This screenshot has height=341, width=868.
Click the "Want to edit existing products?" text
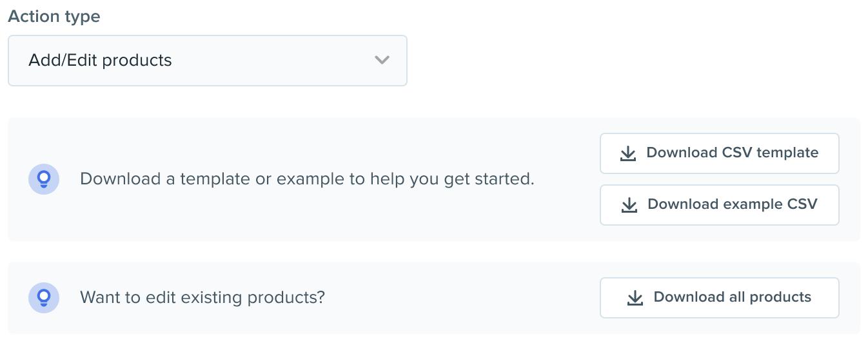[202, 297]
